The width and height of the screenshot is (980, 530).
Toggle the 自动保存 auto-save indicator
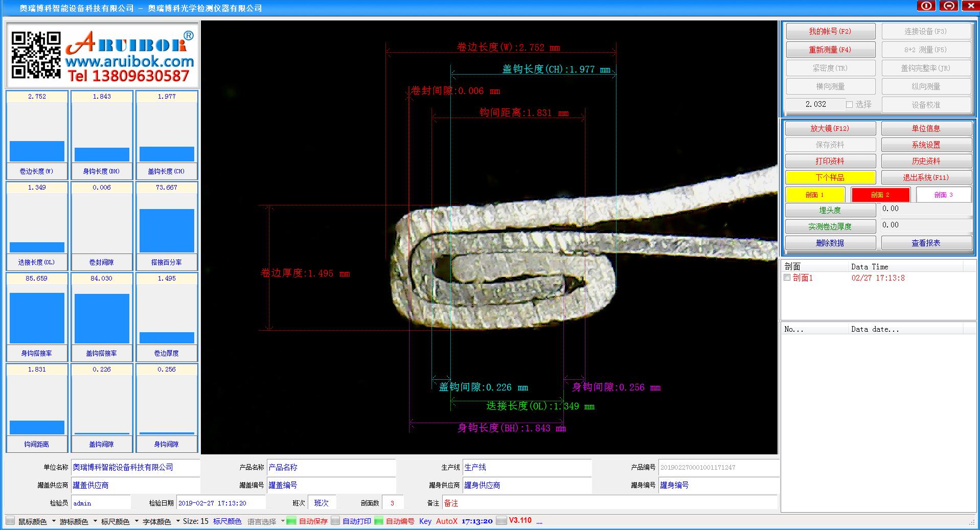pos(291,521)
